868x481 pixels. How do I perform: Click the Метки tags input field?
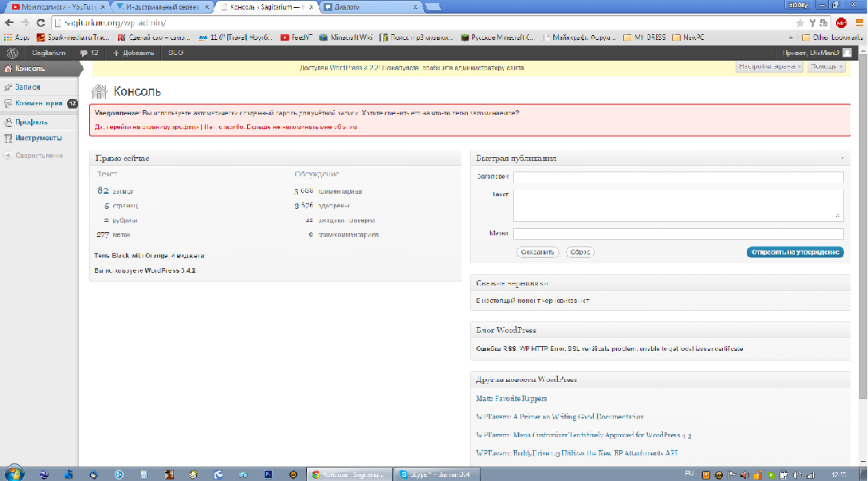[678, 234]
